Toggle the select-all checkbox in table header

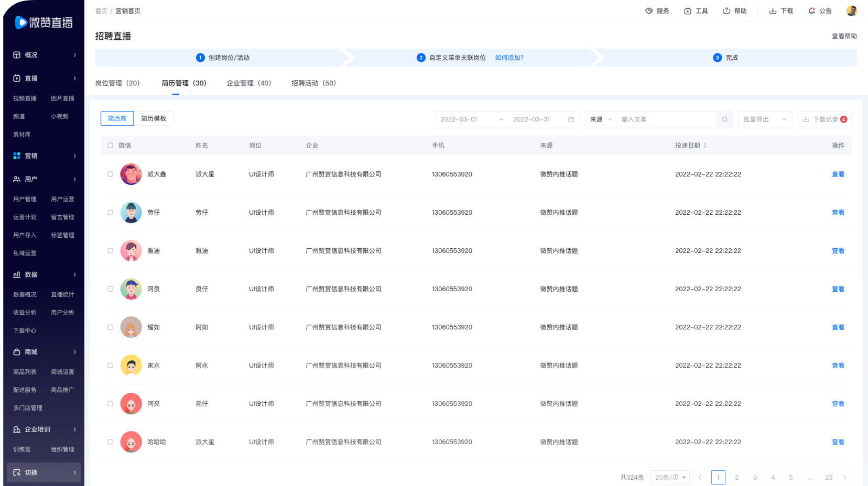tap(110, 146)
